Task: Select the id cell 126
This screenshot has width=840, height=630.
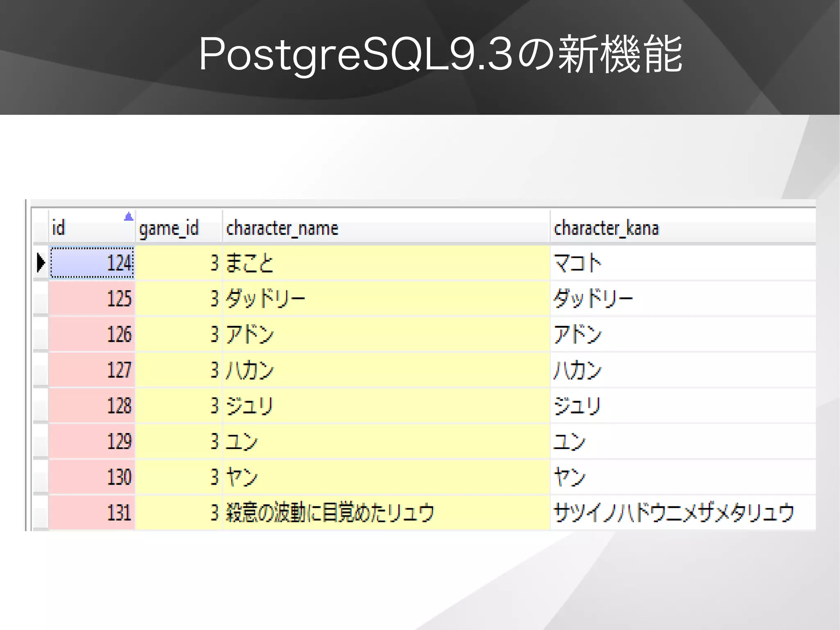Action: [92, 334]
